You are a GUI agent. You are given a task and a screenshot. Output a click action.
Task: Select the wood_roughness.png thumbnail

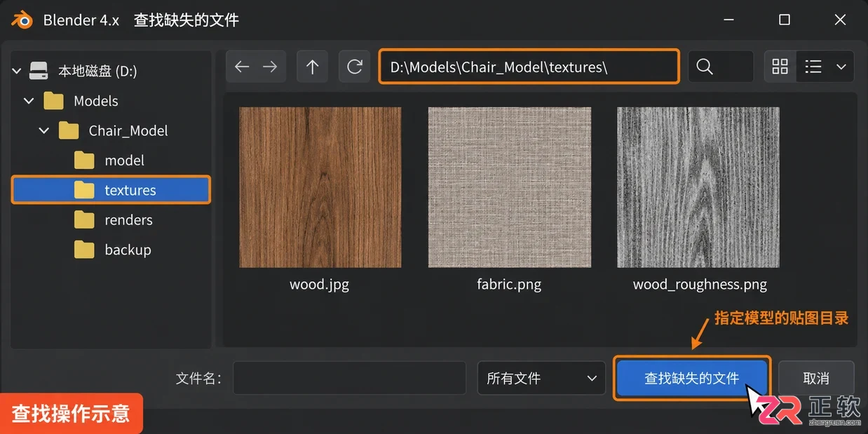pos(698,187)
